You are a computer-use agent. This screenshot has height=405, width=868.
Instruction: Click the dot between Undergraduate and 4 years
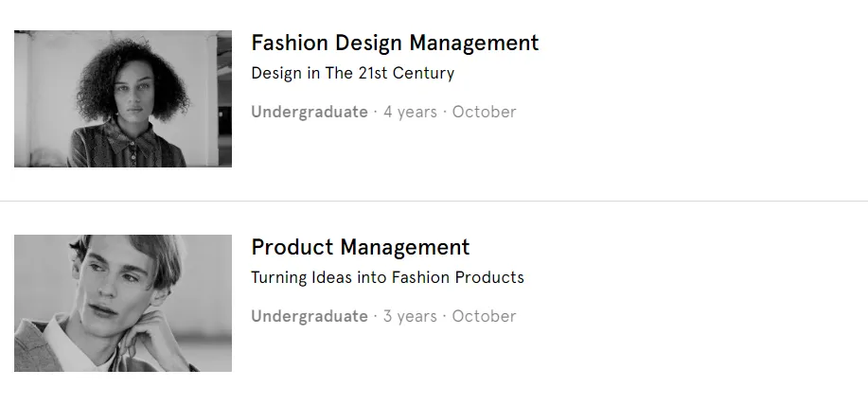pyautogui.click(x=376, y=112)
